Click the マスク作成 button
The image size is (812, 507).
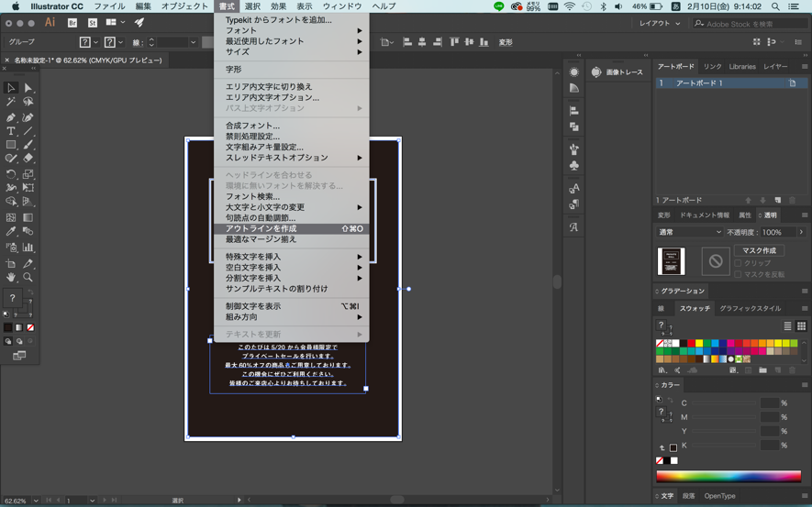pyautogui.click(x=759, y=250)
